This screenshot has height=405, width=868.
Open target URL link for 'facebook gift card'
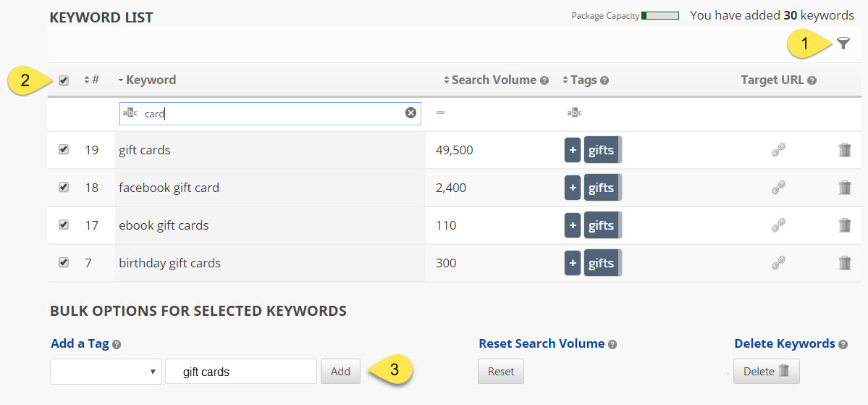[x=778, y=188]
